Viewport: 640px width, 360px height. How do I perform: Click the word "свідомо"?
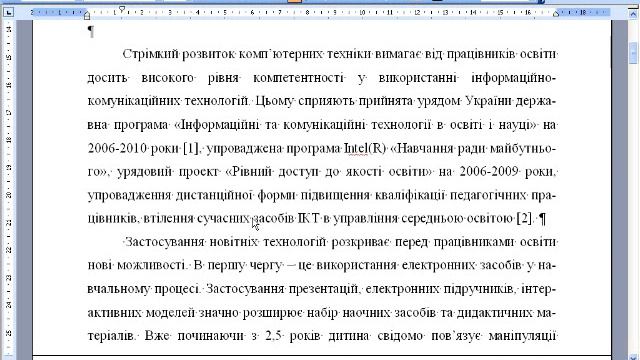click(400, 336)
